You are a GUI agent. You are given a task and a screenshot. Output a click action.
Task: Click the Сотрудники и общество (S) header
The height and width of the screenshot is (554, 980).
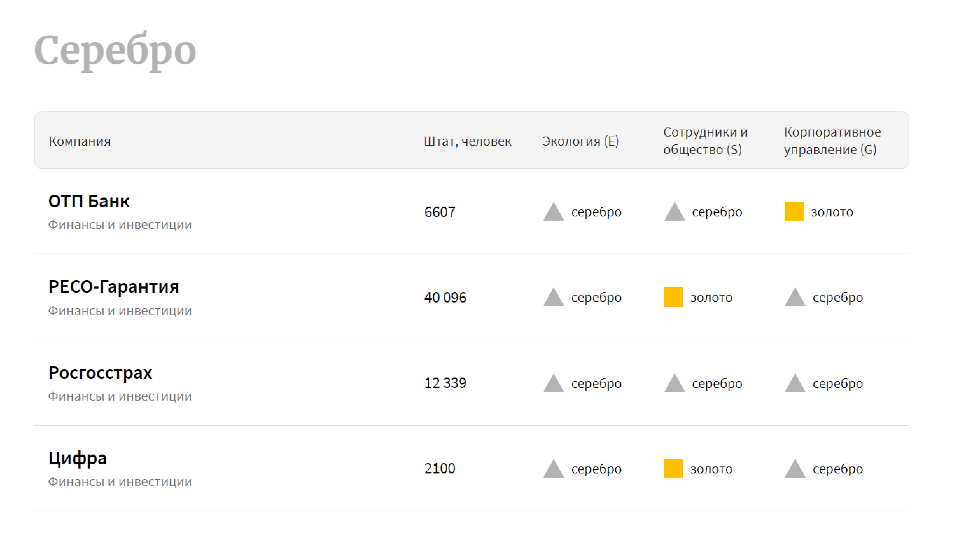pyautogui.click(x=705, y=141)
